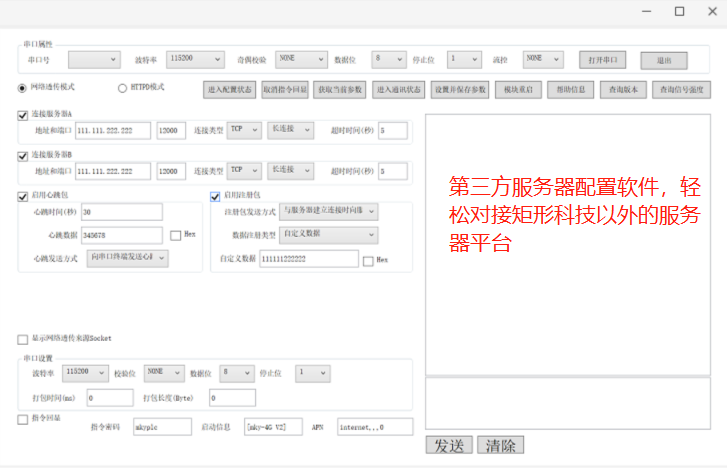Select the HTTPD模式 radio button

coord(123,88)
